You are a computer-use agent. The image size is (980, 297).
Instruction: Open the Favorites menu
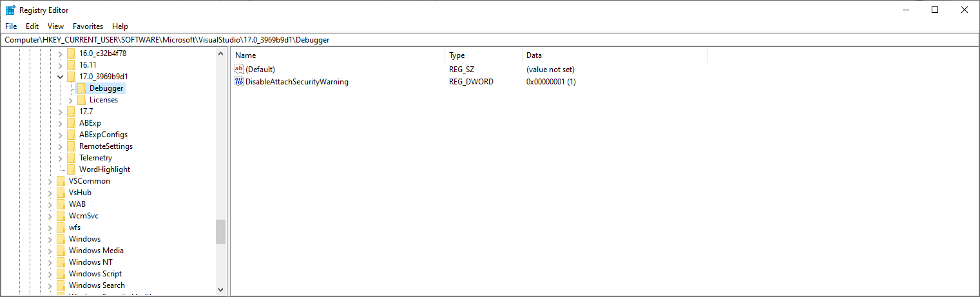coord(88,26)
